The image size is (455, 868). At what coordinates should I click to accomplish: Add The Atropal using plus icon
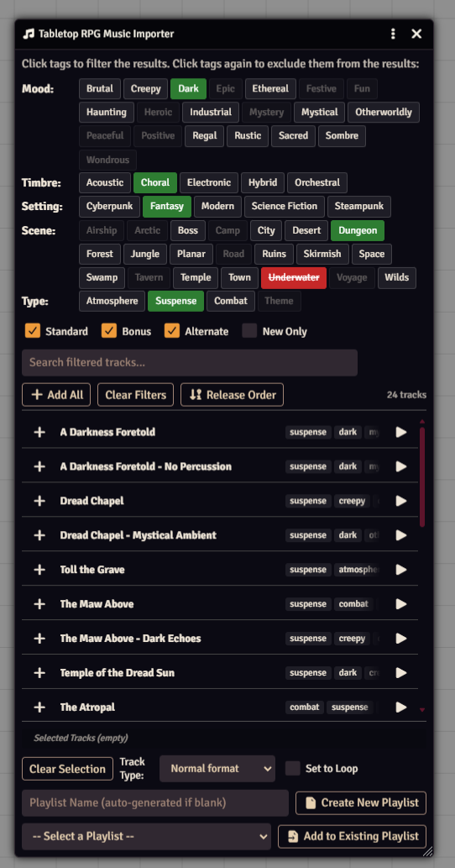pyautogui.click(x=39, y=707)
